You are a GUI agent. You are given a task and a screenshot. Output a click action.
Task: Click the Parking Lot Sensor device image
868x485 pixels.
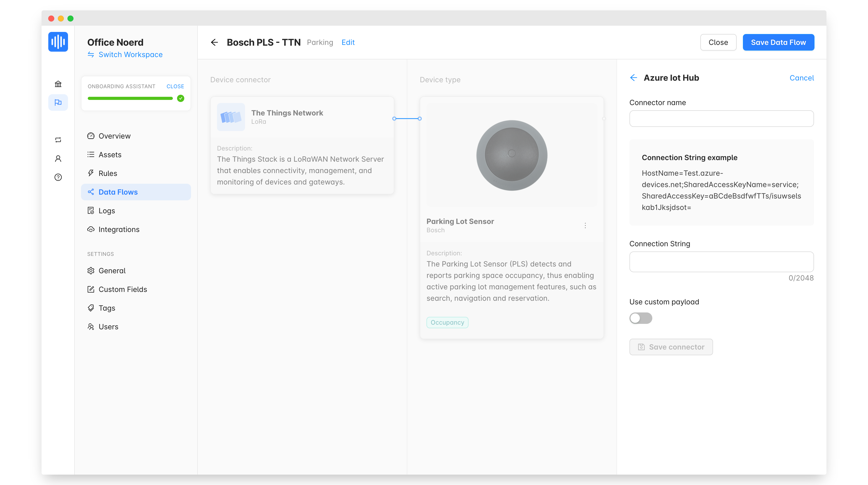point(512,155)
